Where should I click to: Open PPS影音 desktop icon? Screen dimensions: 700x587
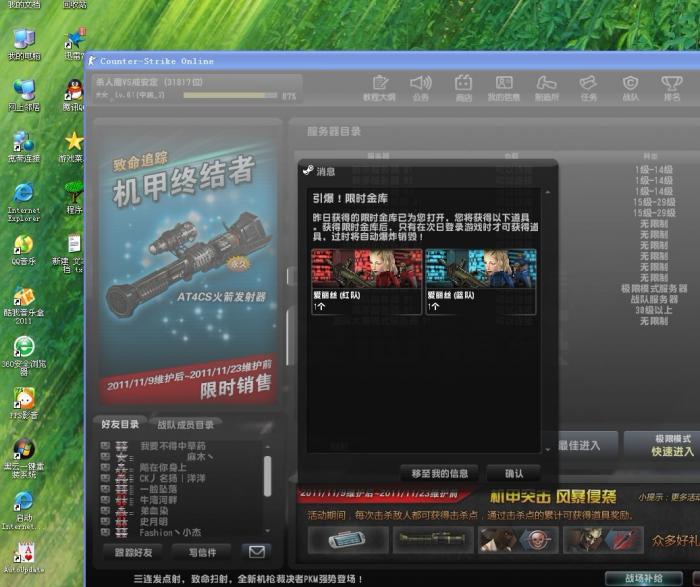(24, 404)
